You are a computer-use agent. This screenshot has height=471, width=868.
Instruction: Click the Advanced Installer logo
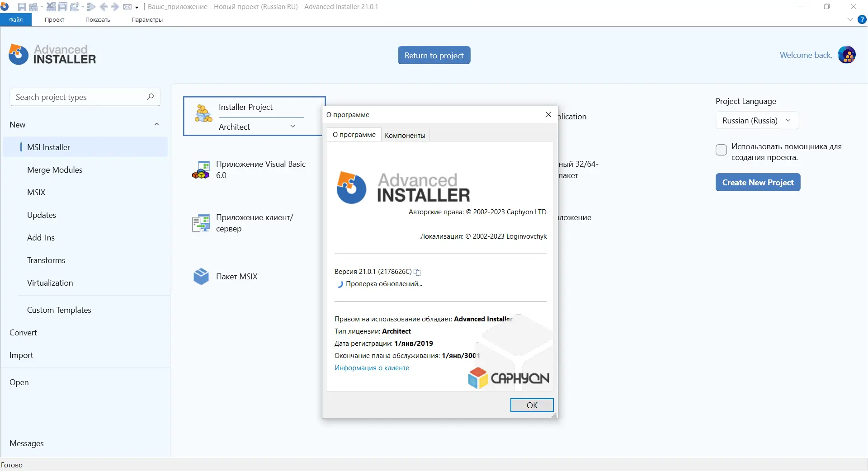point(52,54)
